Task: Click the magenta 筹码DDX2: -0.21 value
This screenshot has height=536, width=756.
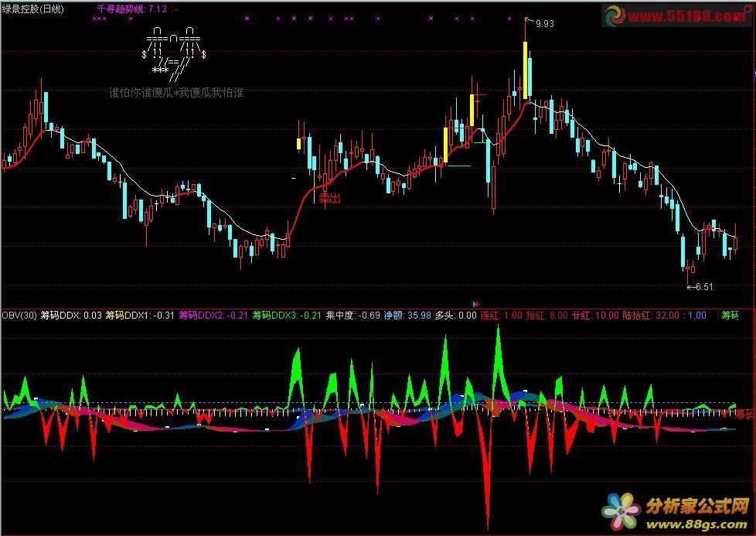Action: (x=213, y=316)
